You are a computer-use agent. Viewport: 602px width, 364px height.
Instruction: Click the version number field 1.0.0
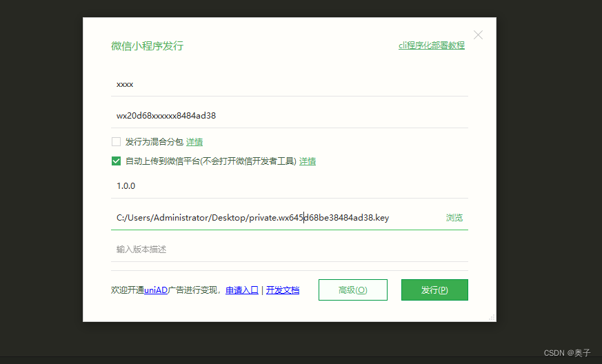[290, 186]
